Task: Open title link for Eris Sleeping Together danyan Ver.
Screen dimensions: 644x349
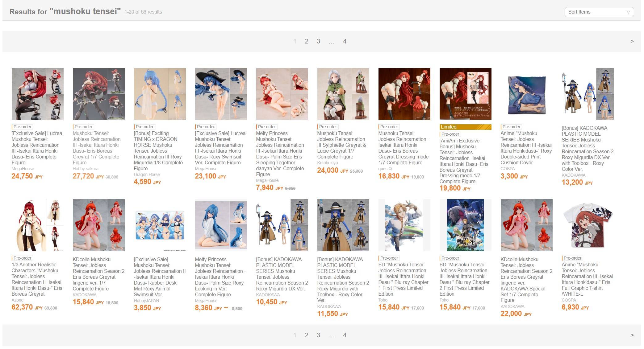Action: pyautogui.click(x=280, y=154)
